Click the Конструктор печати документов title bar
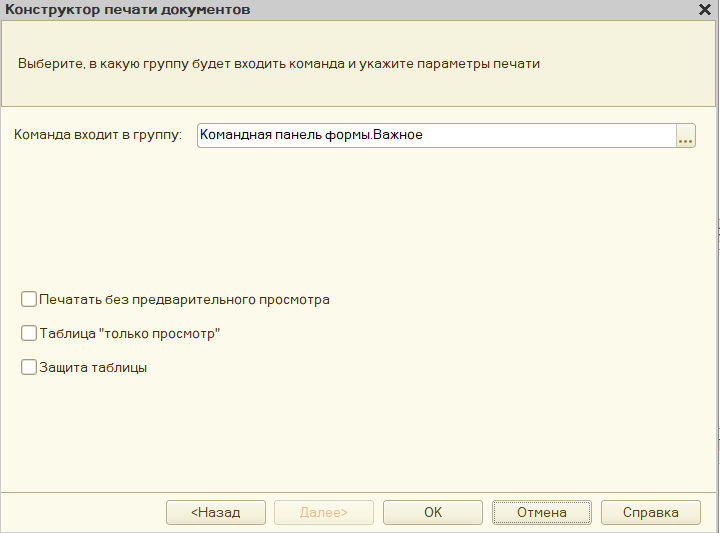 click(300, 10)
